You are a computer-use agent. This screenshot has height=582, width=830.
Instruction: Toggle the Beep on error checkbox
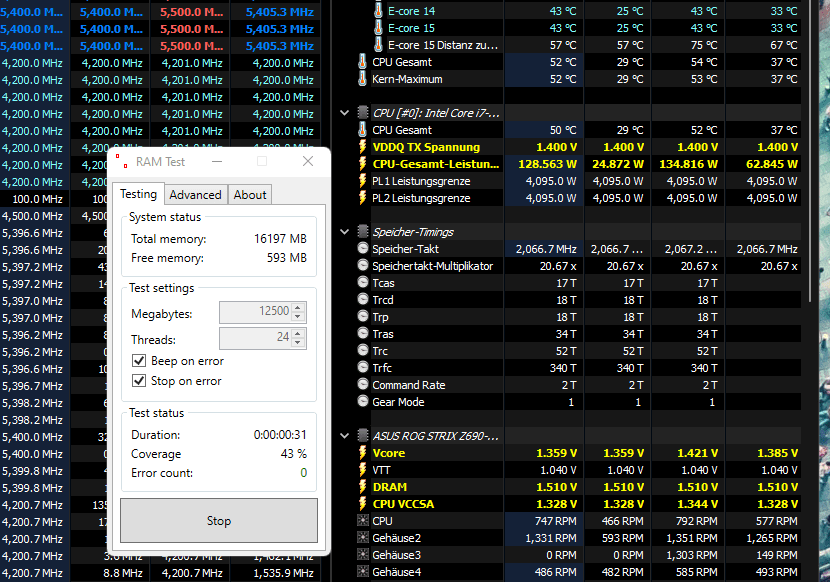[x=139, y=361]
